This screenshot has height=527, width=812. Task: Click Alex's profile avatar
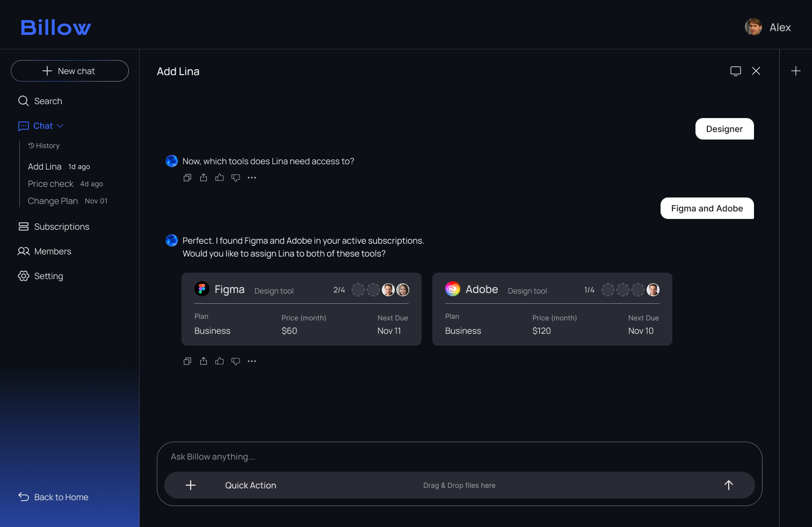[x=753, y=27]
